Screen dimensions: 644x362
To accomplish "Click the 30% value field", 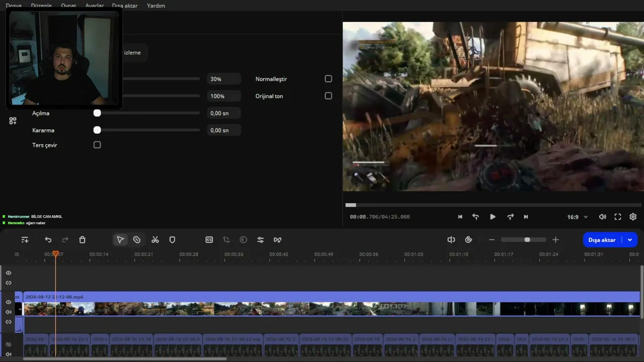I will click(224, 79).
